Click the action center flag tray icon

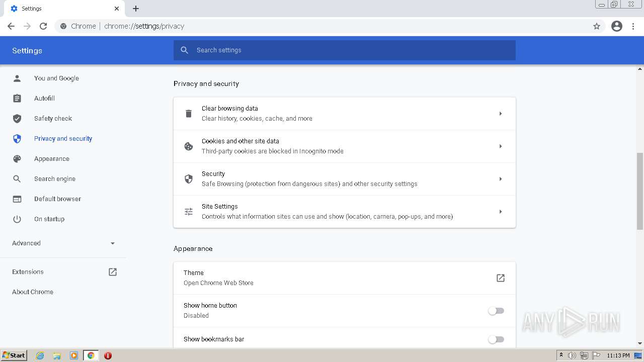(x=596, y=355)
